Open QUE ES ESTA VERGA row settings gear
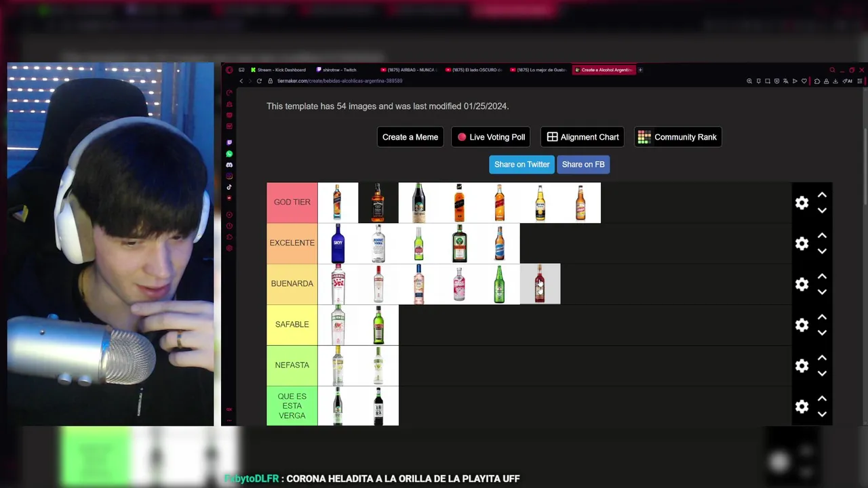Image resolution: width=868 pixels, height=488 pixels. click(802, 406)
